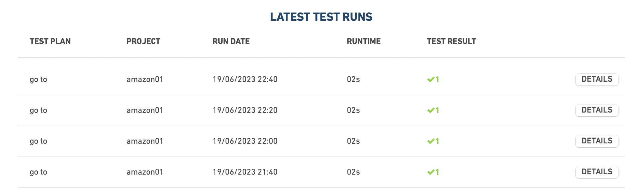
Task: Click amazon01 project in the 21:40 row
Action: 145,172
